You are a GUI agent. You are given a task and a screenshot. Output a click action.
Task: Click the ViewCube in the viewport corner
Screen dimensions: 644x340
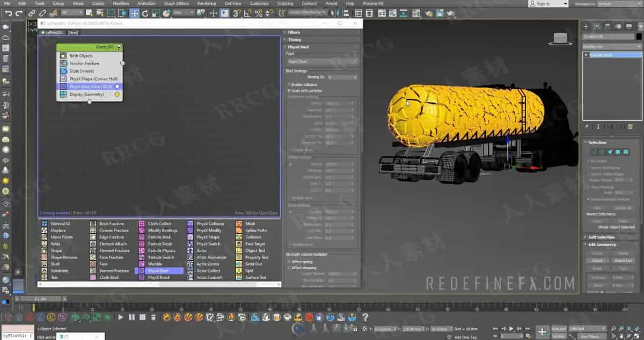(x=561, y=38)
